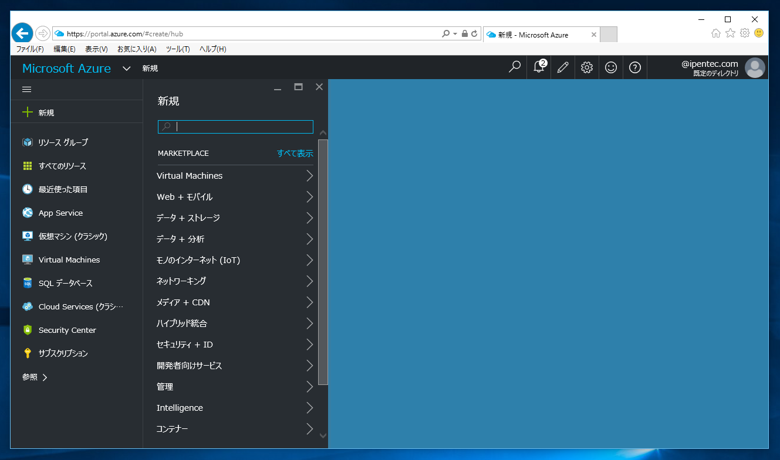Image resolution: width=780 pixels, height=460 pixels.
Task: Click the IE favorites star icon
Action: (730, 33)
